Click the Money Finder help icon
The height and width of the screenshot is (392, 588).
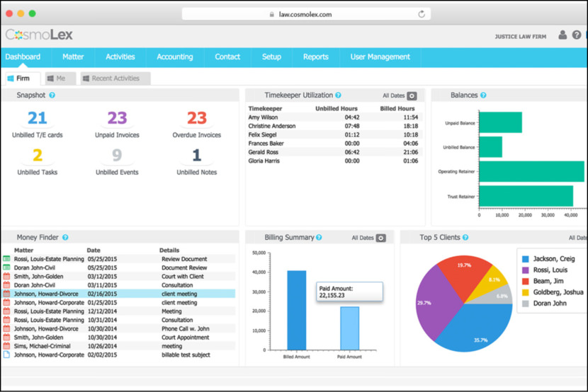(x=65, y=237)
